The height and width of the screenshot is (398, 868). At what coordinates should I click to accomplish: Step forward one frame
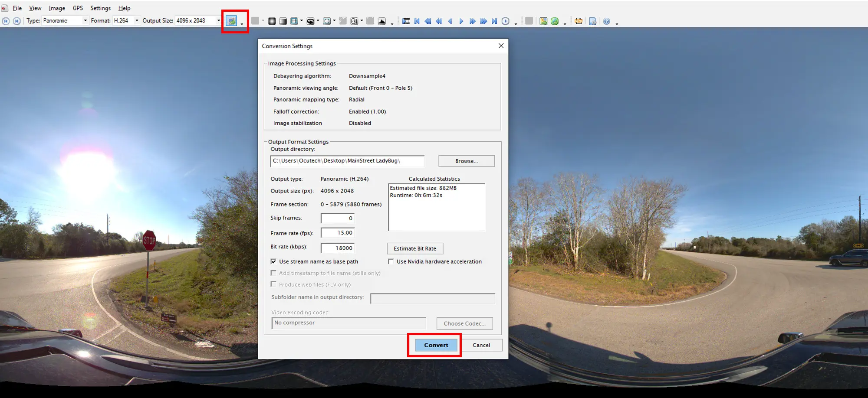point(461,21)
